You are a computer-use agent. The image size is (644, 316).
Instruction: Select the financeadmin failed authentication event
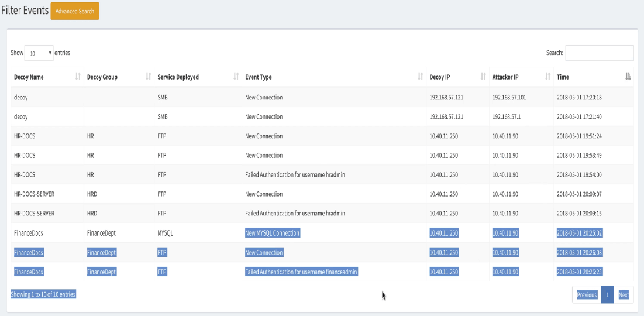301,272
